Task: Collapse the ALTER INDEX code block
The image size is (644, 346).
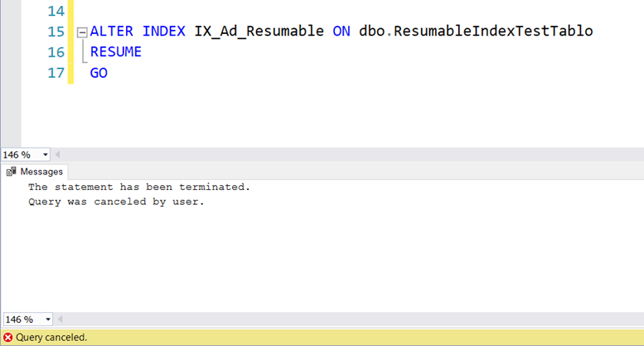Action: tap(82, 32)
